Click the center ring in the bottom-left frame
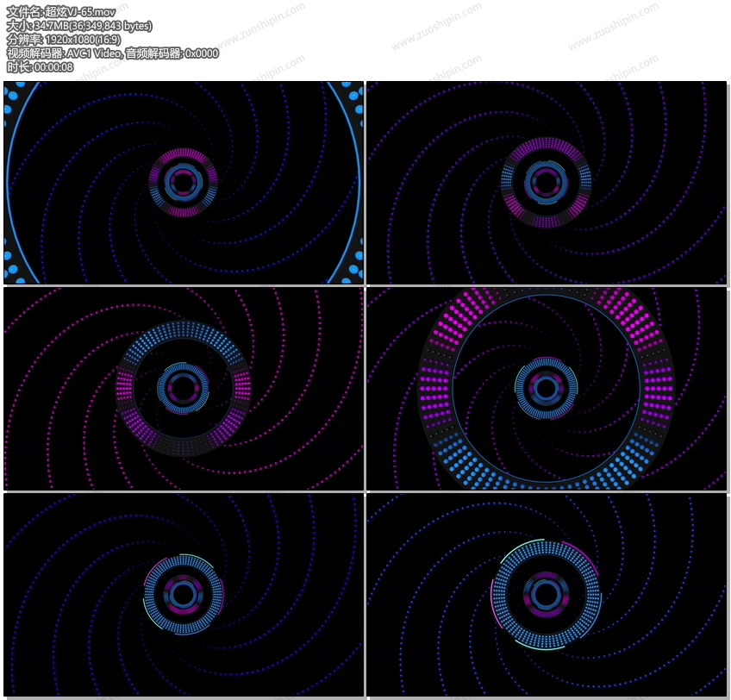Viewport: 731px width, 700px height. point(183,594)
